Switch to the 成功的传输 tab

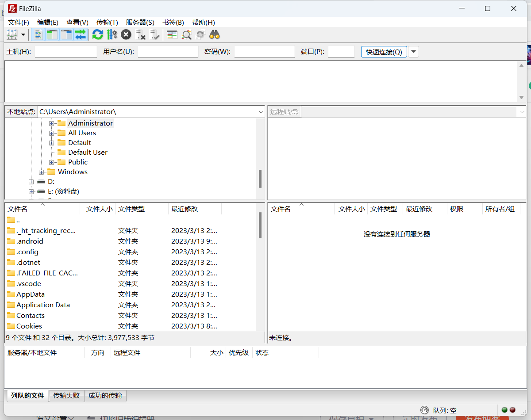pos(105,396)
